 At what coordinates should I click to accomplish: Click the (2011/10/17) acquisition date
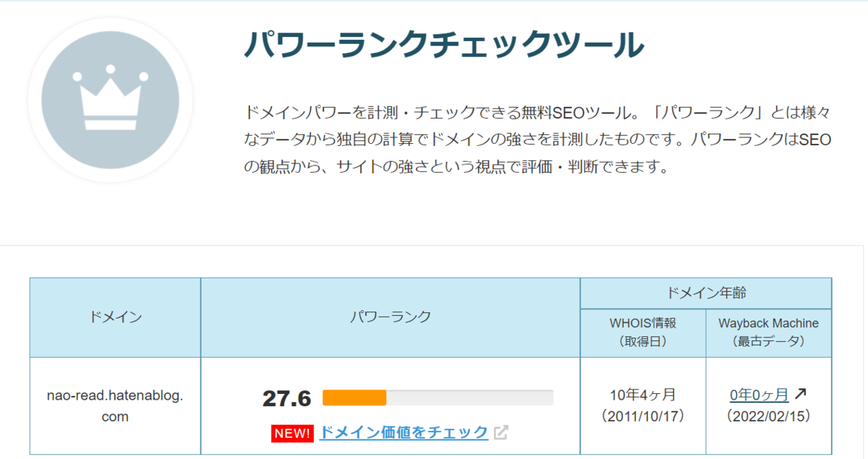pyautogui.click(x=643, y=416)
